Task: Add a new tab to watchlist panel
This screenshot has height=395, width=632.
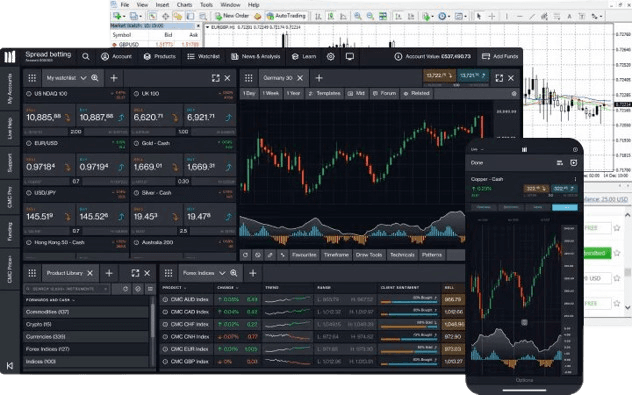Action: pos(114,78)
